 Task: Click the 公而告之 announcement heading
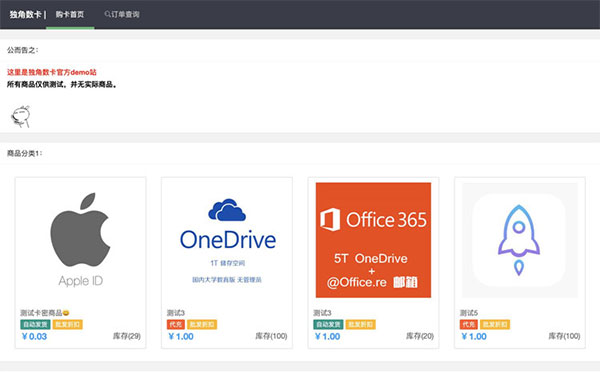coord(23,50)
